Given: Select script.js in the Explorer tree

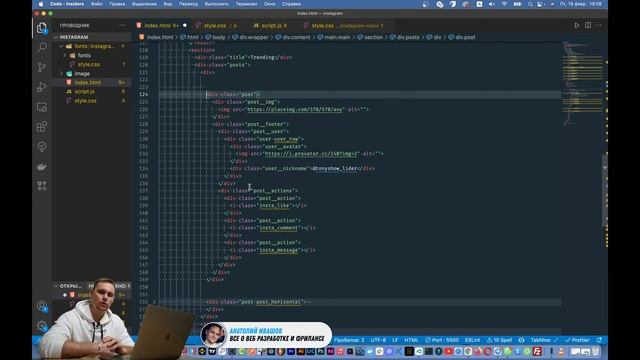Looking at the screenshot, I should pos(91,91).
